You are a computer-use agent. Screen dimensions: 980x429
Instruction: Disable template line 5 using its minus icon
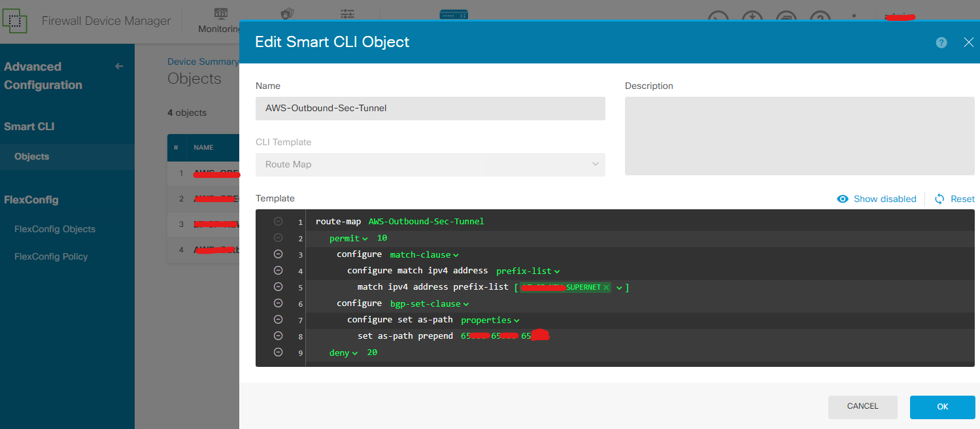tap(278, 286)
